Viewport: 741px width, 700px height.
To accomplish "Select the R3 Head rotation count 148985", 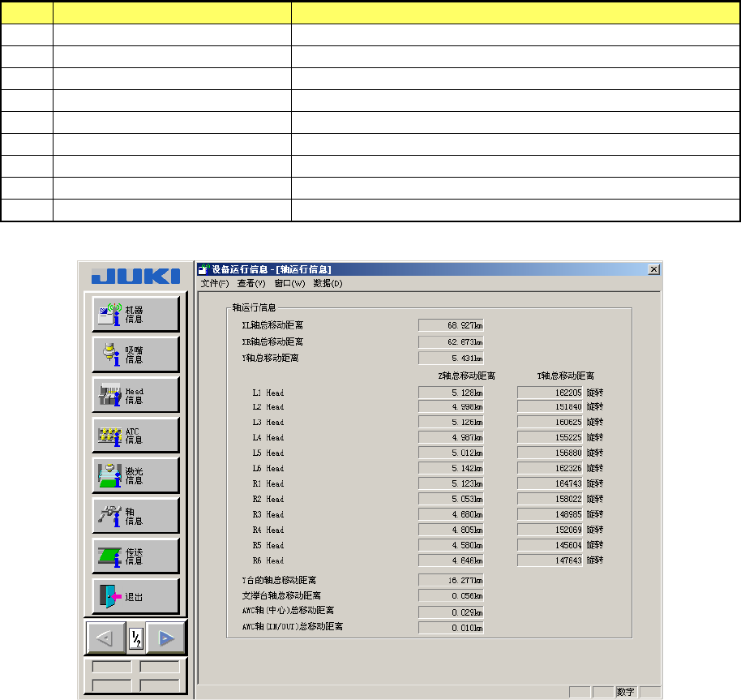I will (550, 515).
